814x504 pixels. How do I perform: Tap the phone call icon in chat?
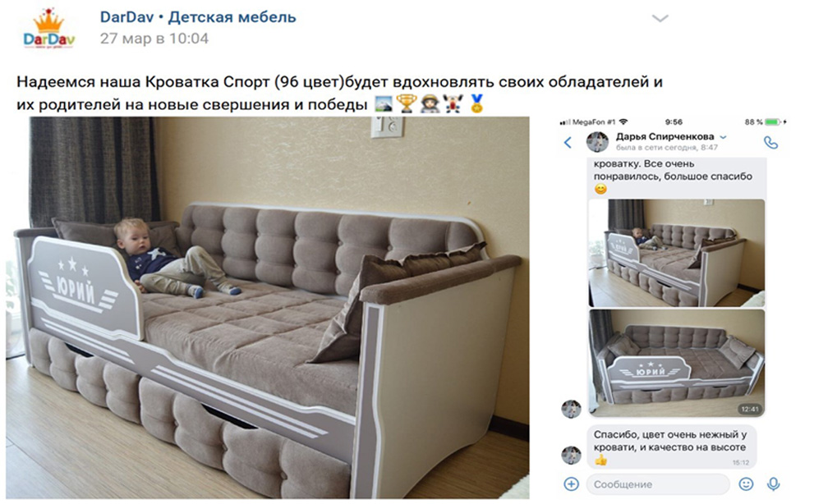[x=771, y=142]
